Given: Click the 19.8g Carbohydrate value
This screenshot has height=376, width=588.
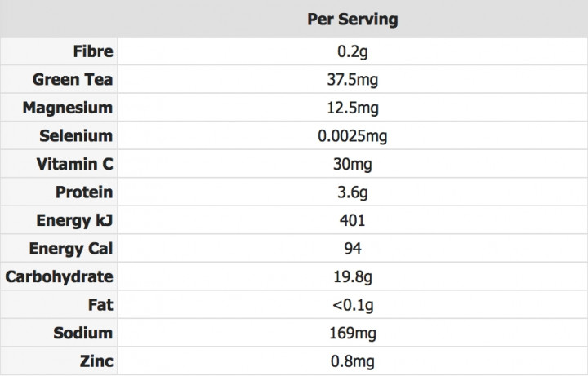Looking at the screenshot, I should tap(353, 276).
